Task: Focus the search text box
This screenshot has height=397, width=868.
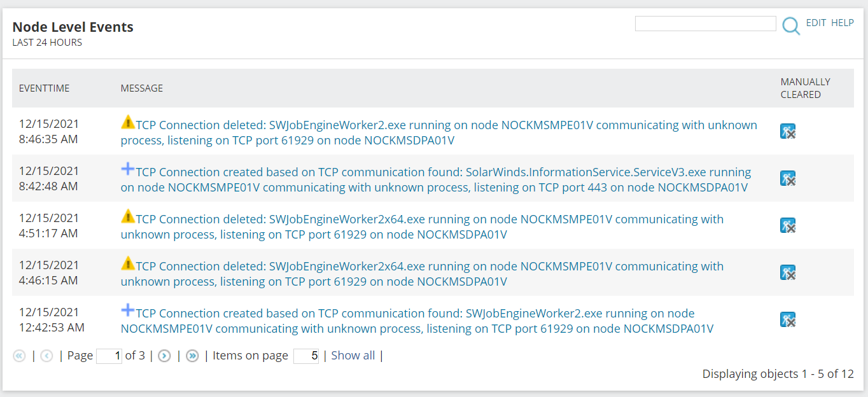Action: pyautogui.click(x=706, y=24)
